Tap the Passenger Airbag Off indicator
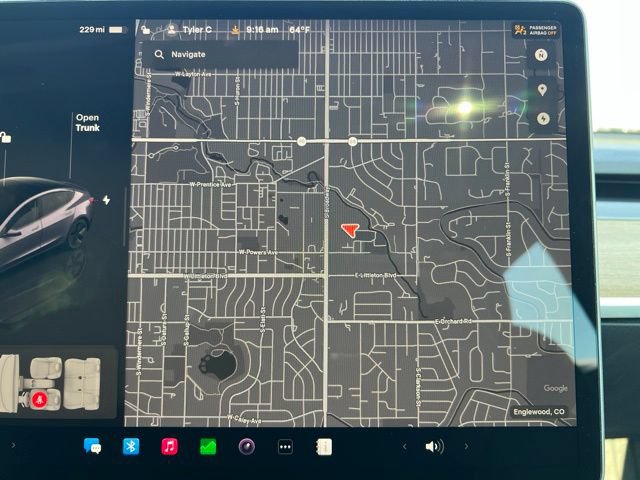Image resolution: width=640 pixels, height=480 pixels. point(536,30)
